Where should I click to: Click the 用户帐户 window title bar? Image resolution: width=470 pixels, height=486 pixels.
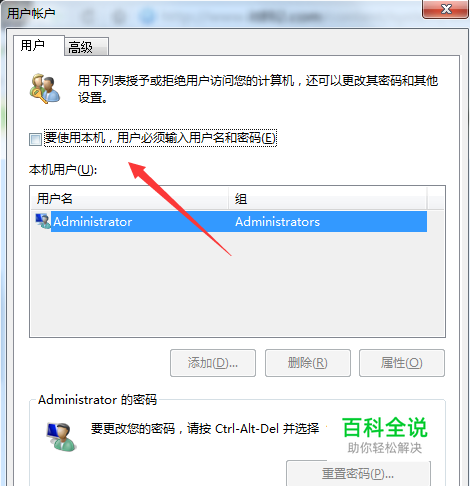(213, 13)
